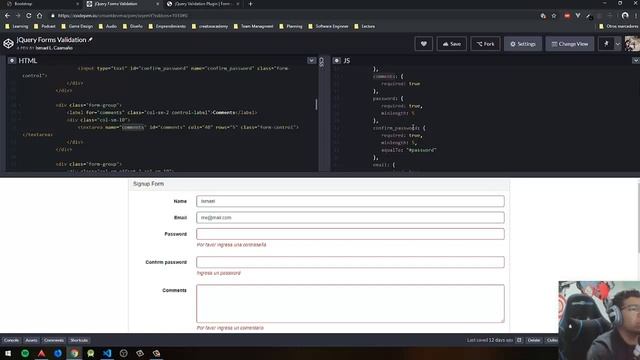Viewport: 640px width, 360px height.
Task: Bookmark this page with star icon
Action: [554, 16]
